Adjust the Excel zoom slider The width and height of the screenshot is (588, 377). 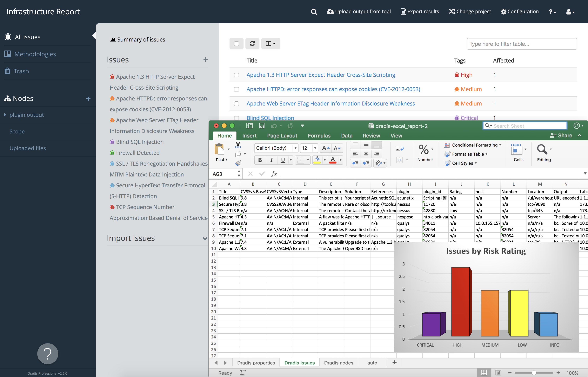click(534, 373)
